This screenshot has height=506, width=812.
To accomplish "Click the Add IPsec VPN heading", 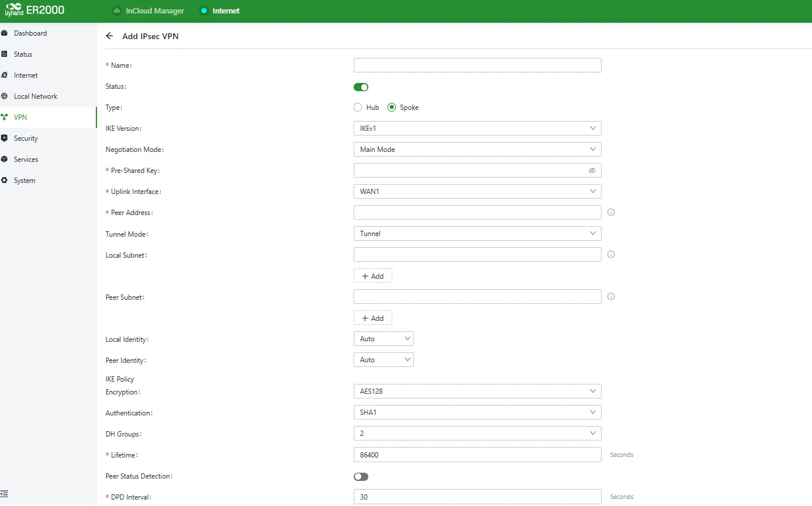I will (x=150, y=36).
